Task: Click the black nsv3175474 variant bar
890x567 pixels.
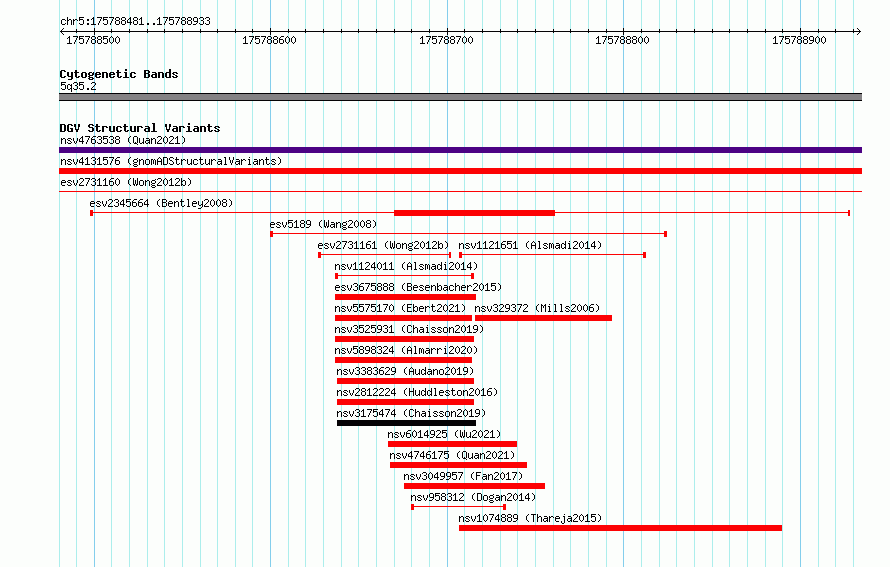Action: click(x=406, y=423)
